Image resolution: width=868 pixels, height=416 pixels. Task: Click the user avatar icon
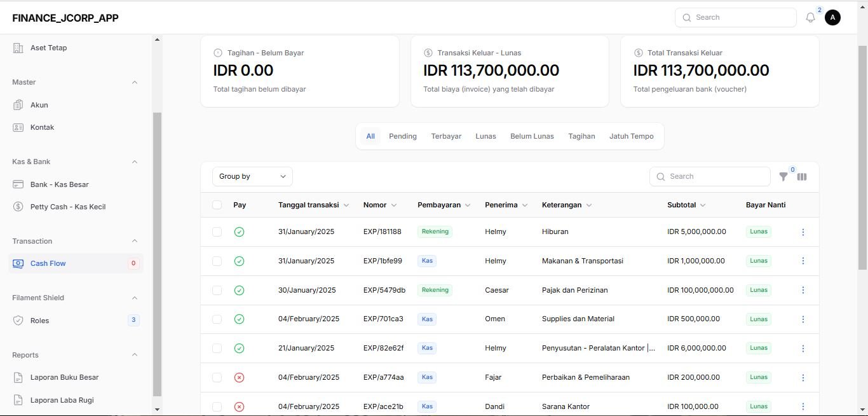(x=832, y=18)
